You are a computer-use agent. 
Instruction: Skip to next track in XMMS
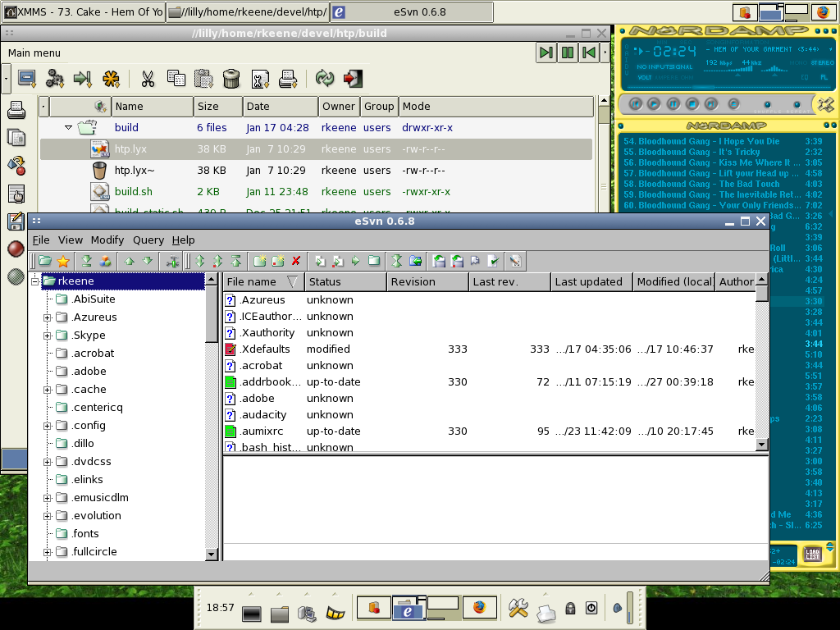(711, 104)
